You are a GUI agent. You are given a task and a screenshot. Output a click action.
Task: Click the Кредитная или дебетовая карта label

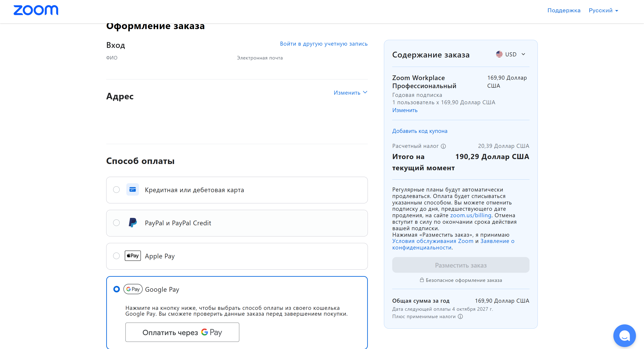click(x=194, y=190)
